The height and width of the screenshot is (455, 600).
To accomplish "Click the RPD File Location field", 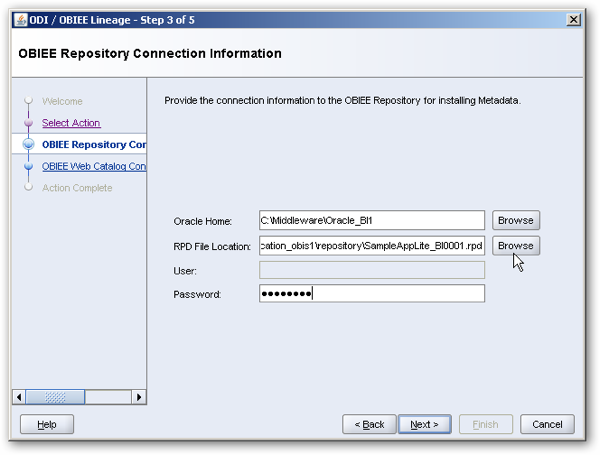I will pyautogui.click(x=372, y=246).
